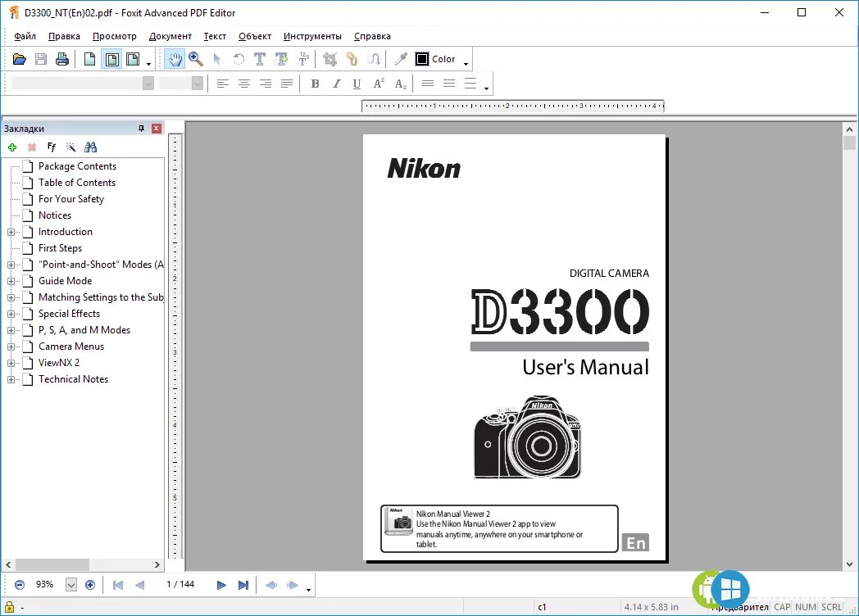This screenshot has width=859, height=616.
Task: Zoom in with the plus button
Action: [90, 585]
